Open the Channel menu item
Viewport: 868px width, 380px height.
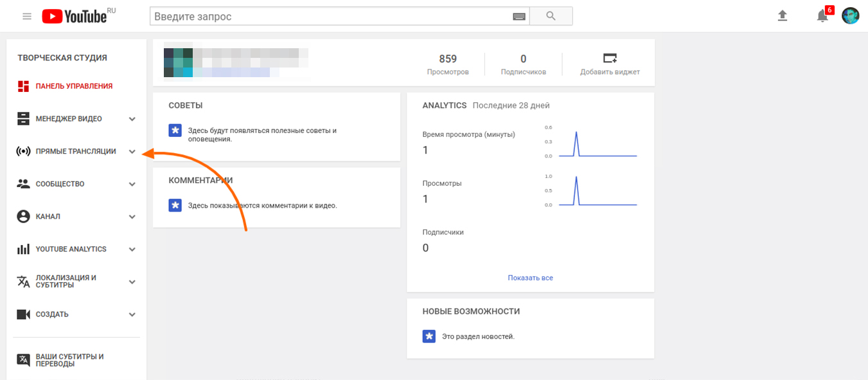click(x=76, y=217)
